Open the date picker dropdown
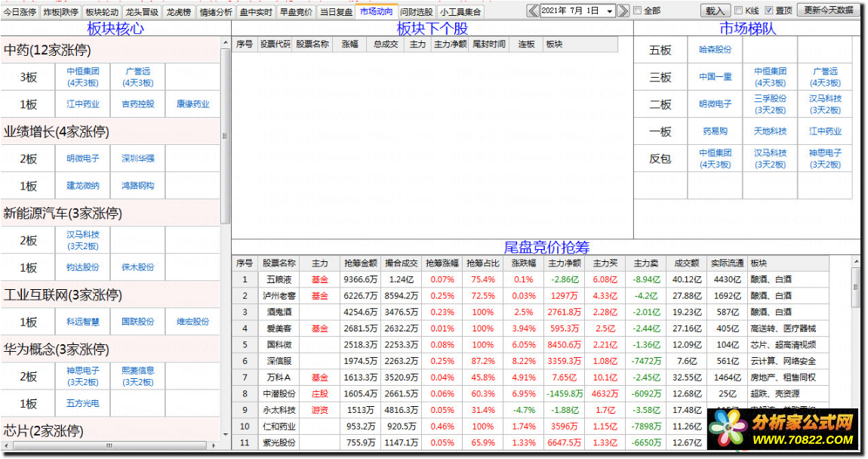868x459 pixels. tap(609, 11)
